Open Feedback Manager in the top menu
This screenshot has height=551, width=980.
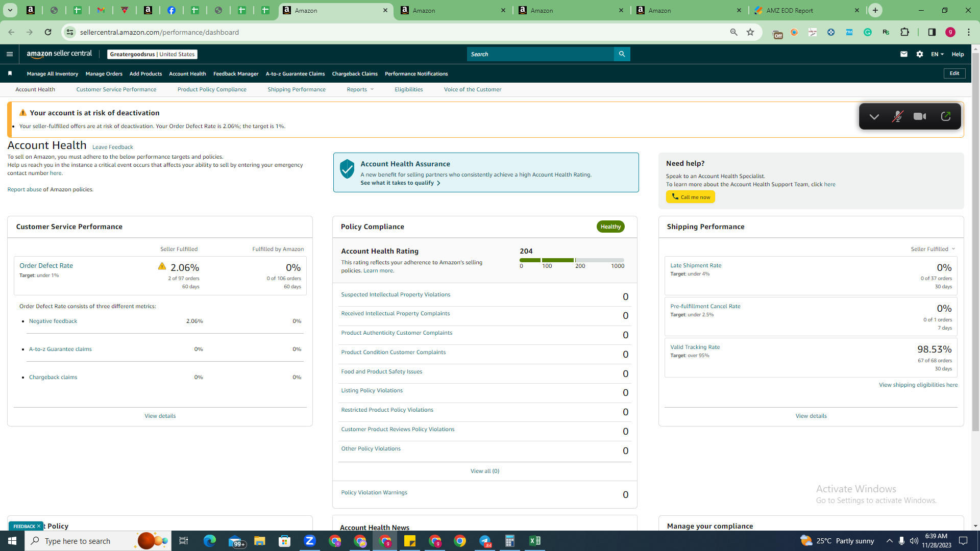click(236, 74)
